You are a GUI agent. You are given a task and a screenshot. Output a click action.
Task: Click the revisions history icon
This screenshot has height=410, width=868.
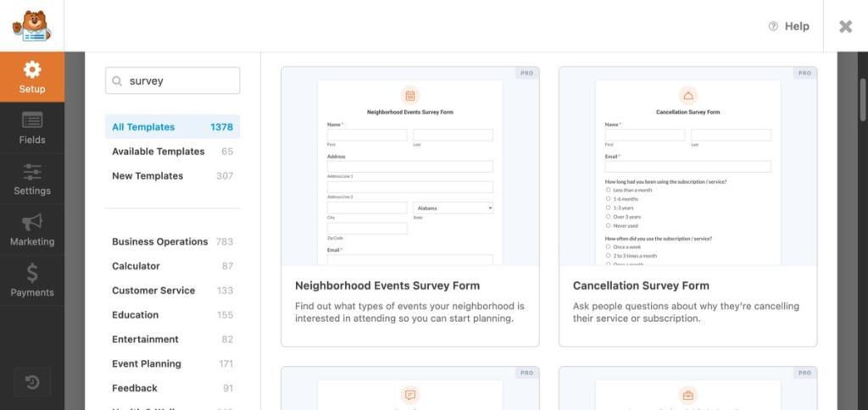(32, 382)
